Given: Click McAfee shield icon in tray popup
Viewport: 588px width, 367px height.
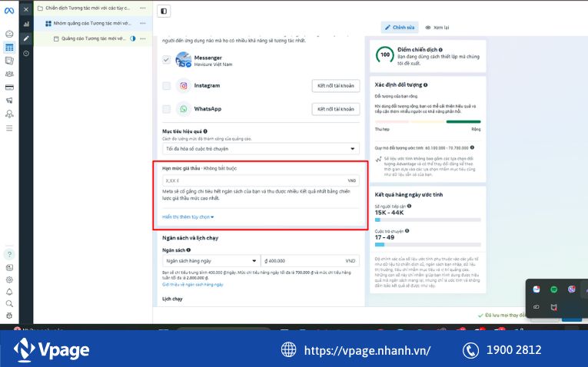Looking at the screenshot, I should 553,307.
